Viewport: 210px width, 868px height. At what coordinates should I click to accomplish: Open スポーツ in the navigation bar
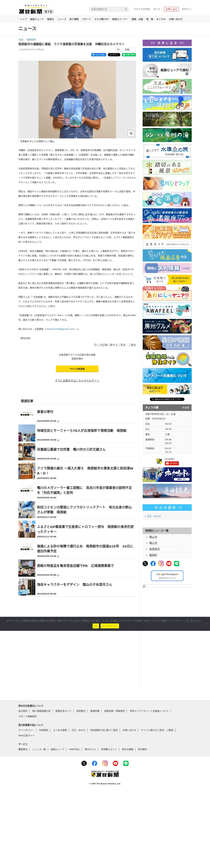click(x=87, y=19)
